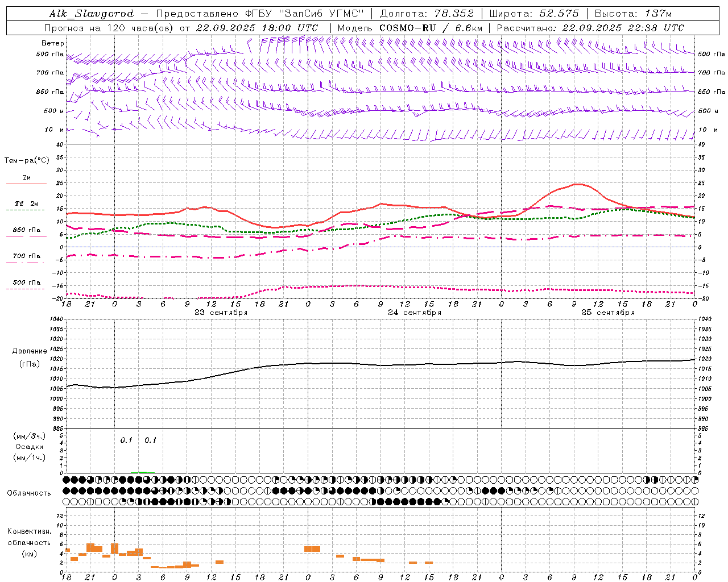Image resolution: width=728 pixels, height=582 pixels.
Task: Click the dashed line sample under Td 2м legend
Action: [x=26, y=210]
